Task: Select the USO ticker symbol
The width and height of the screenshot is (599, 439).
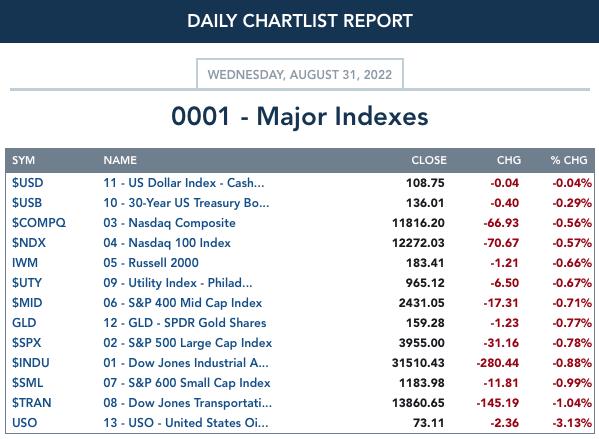Action: (x=24, y=423)
